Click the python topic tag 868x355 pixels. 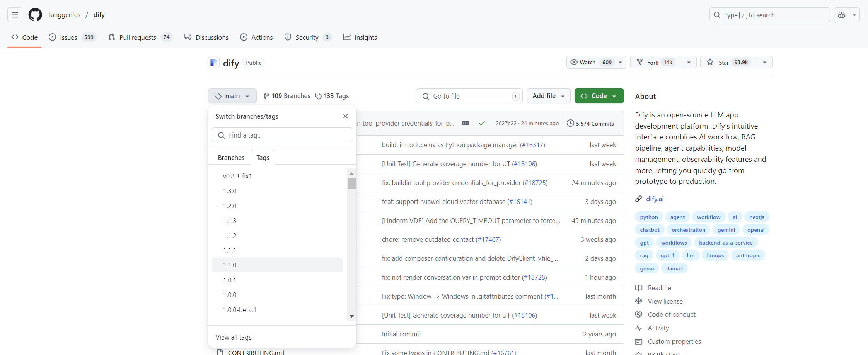pyautogui.click(x=649, y=217)
